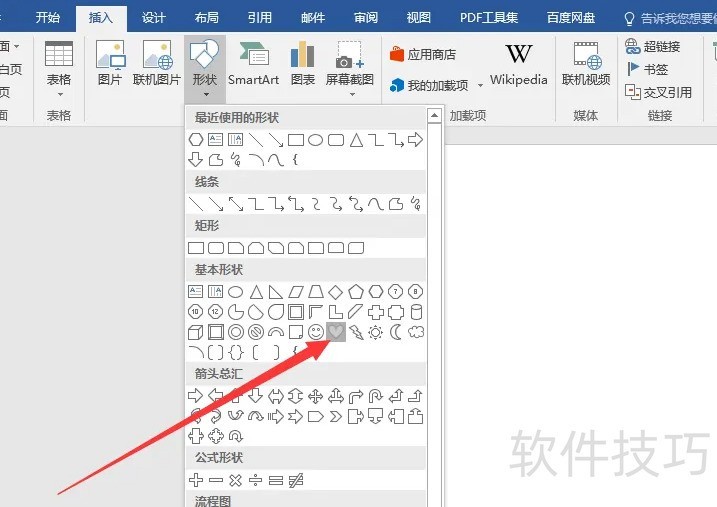Pick the smiley face shape
This screenshot has height=507, width=717.
click(316, 332)
